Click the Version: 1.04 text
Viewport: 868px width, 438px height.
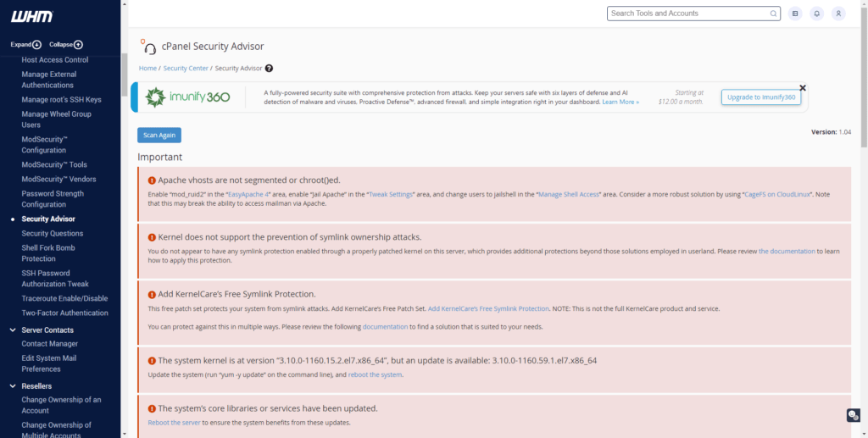tap(831, 132)
